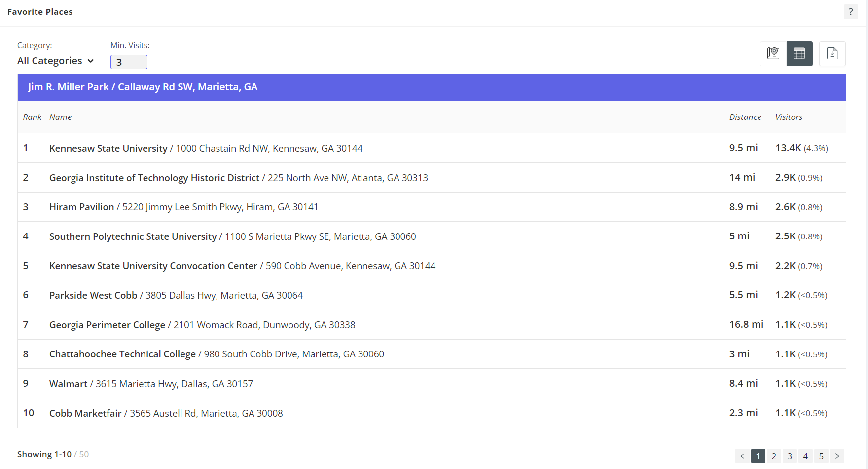Image resolution: width=868 pixels, height=469 pixels.
Task: Select page 2 in pagination
Action: (774, 456)
